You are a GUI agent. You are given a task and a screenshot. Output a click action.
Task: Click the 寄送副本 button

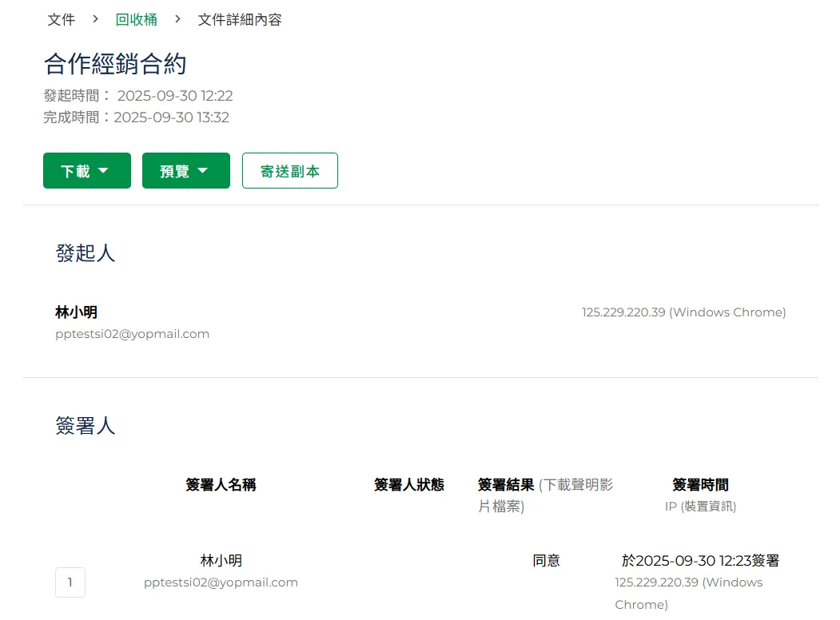(289, 171)
